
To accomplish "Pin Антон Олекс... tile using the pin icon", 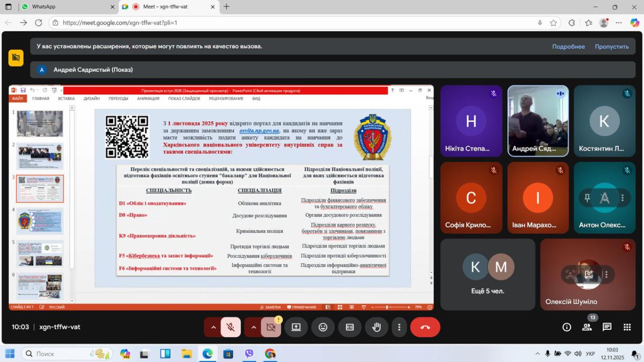I will tap(587, 198).
